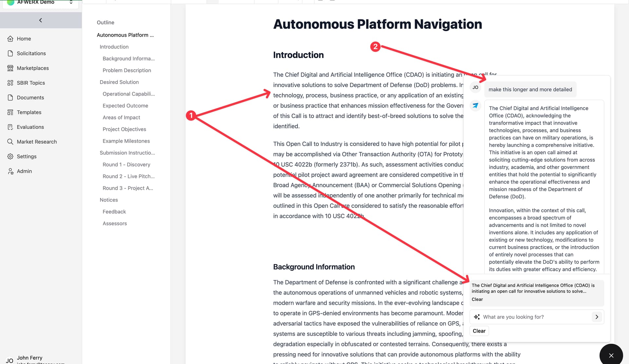
Task: Close the assistant panel with X button
Action: point(611,355)
